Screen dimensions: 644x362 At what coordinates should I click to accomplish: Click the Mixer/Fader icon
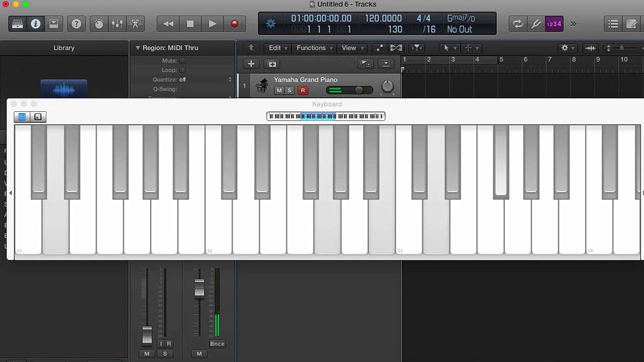click(117, 24)
